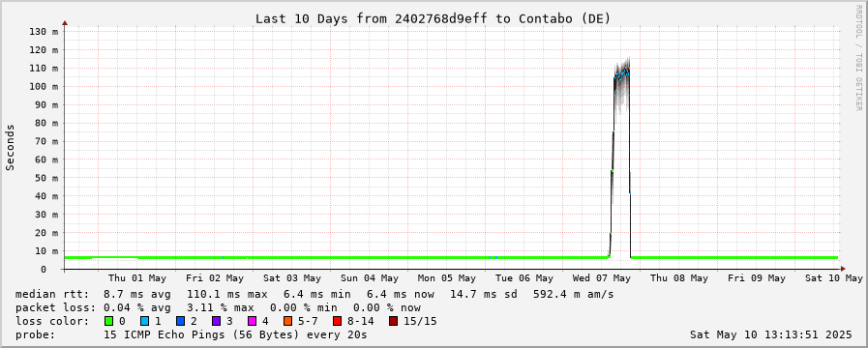Click the Thu 01 May x-axis label

pyautogui.click(x=137, y=277)
